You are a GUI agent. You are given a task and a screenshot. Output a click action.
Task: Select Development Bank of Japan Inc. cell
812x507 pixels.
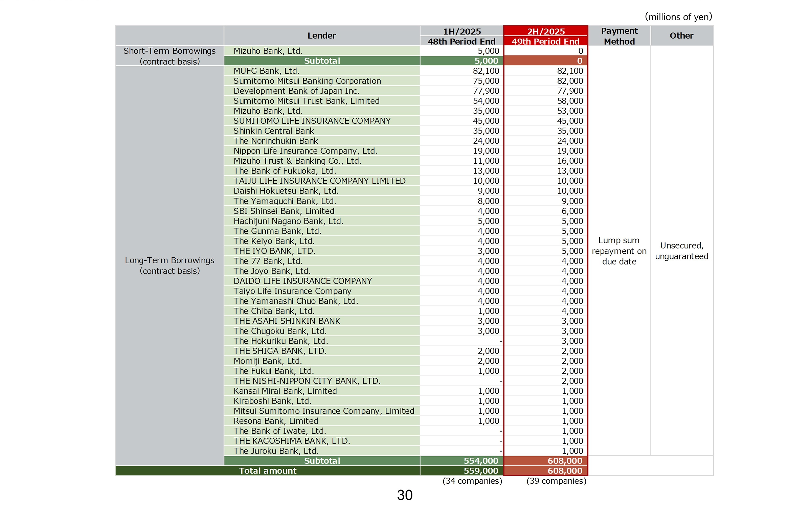[296, 91]
